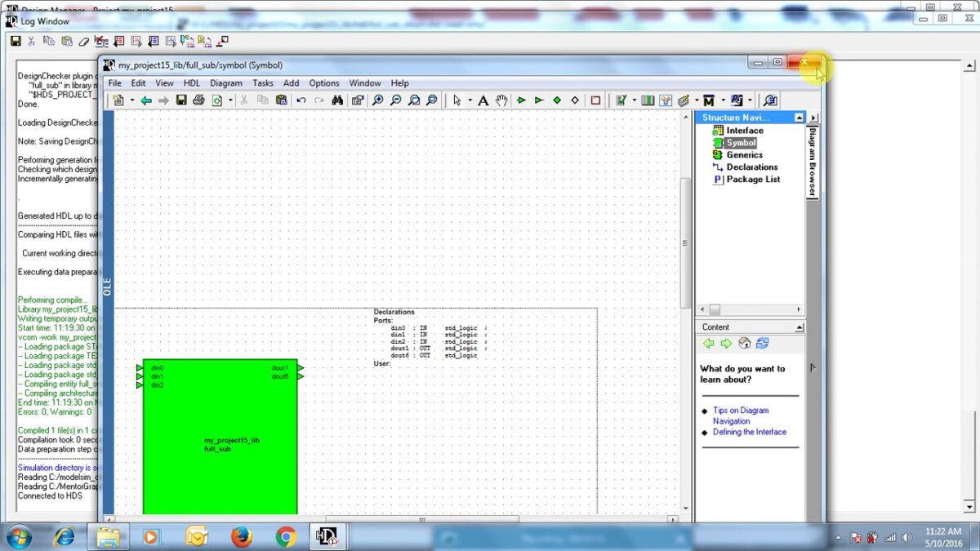
Task: Open the HDL menu
Action: [x=191, y=83]
